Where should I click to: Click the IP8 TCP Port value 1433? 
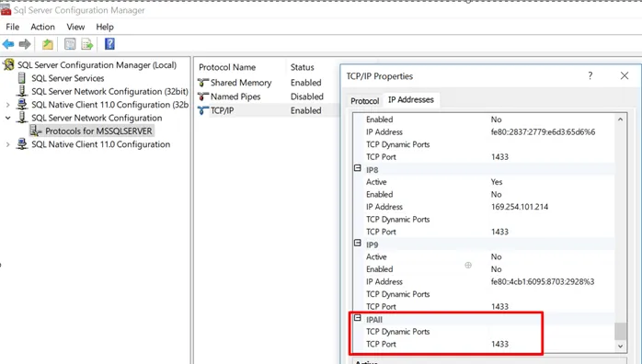499,232
